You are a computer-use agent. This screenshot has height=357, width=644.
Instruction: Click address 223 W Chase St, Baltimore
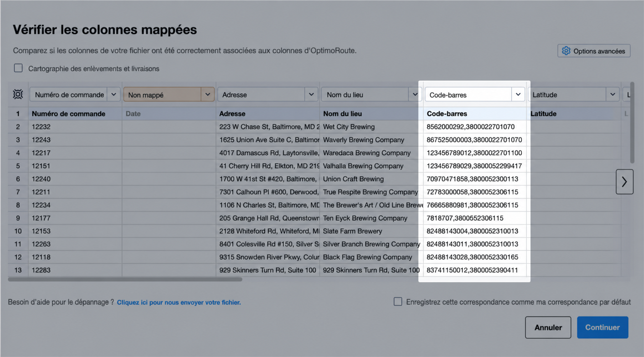(268, 127)
